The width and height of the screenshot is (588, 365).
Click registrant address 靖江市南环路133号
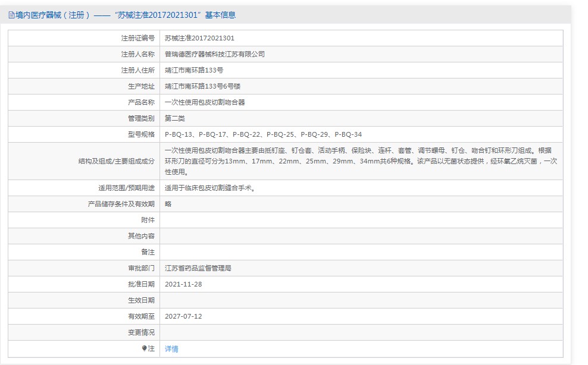(x=194, y=70)
